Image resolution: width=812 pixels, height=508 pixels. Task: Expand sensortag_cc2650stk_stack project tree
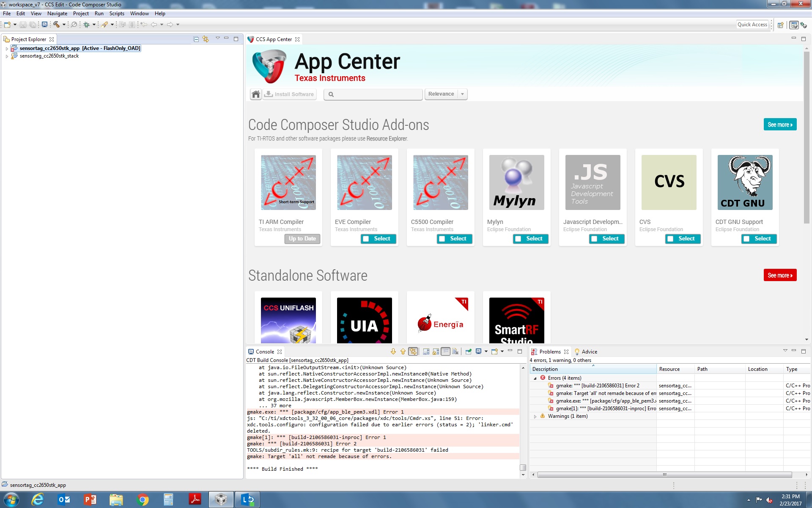coord(7,56)
